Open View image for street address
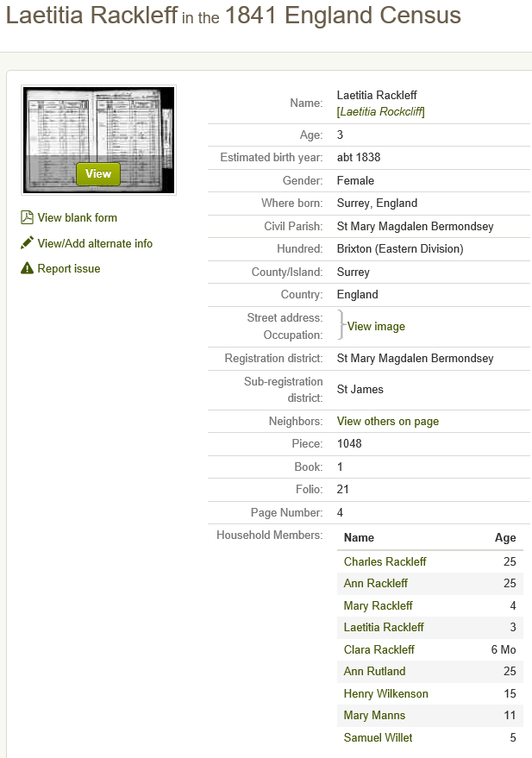This screenshot has height=758, width=532. pyautogui.click(x=376, y=327)
